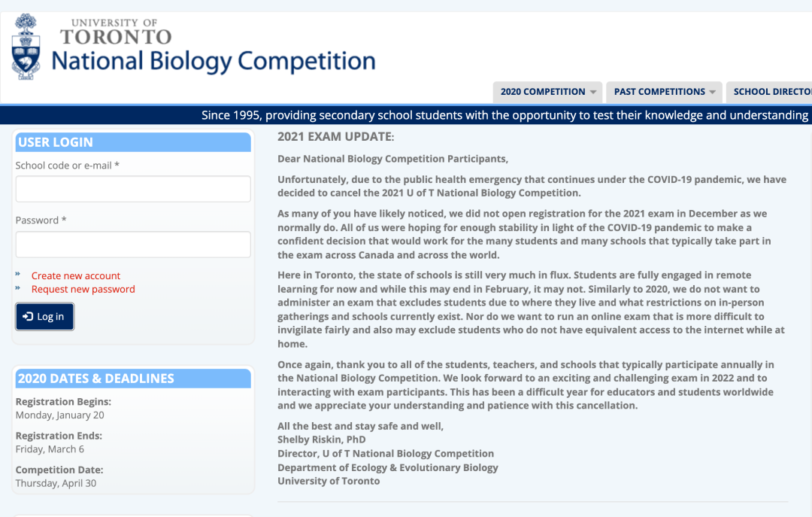812x517 pixels.
Task: Click the arrow icon inside Log in button
Action: click(28, 317)
